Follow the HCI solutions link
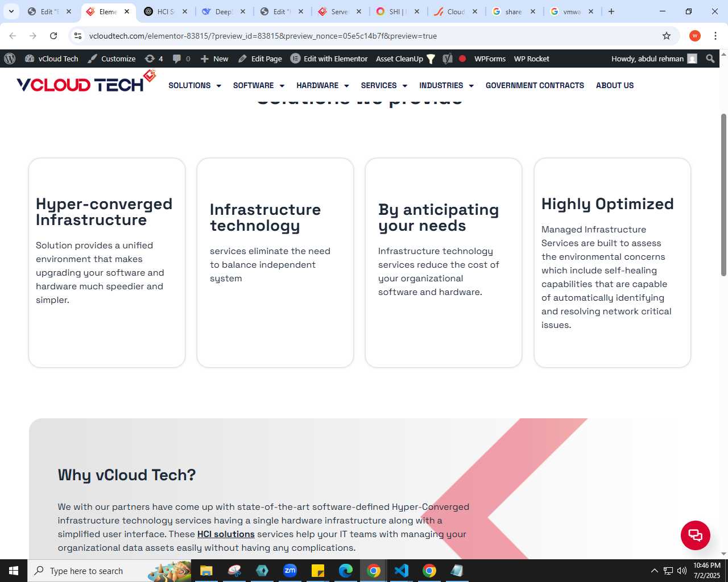The height and width of the screenshot is (582, 728). 226,534
